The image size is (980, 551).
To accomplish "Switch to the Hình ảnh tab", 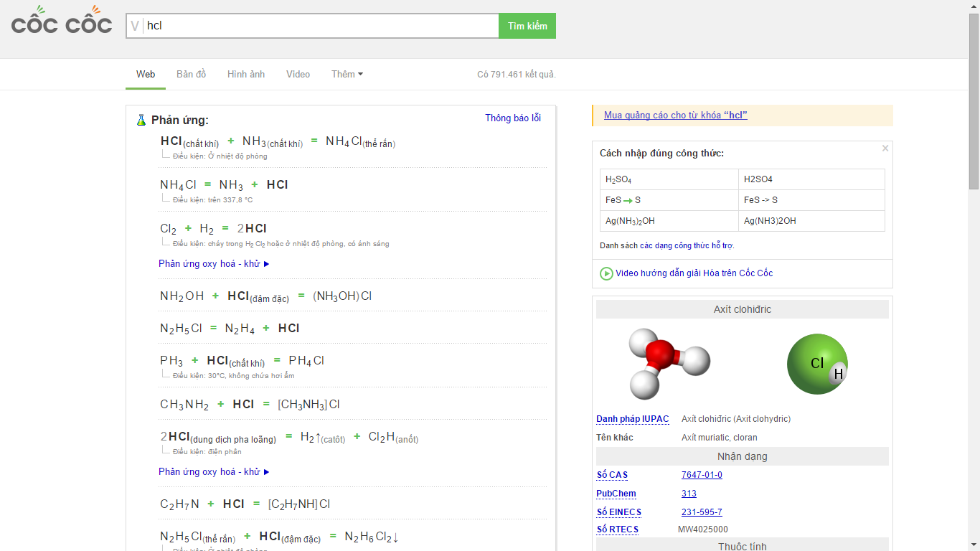I will click(x=246, y=75).
